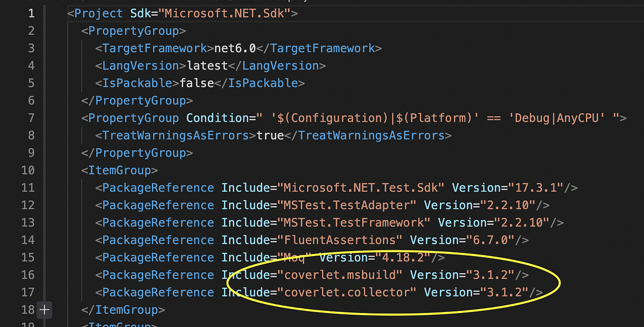
Task: Expand the collapsed code region at line 18
Action: tap(44, 310)
